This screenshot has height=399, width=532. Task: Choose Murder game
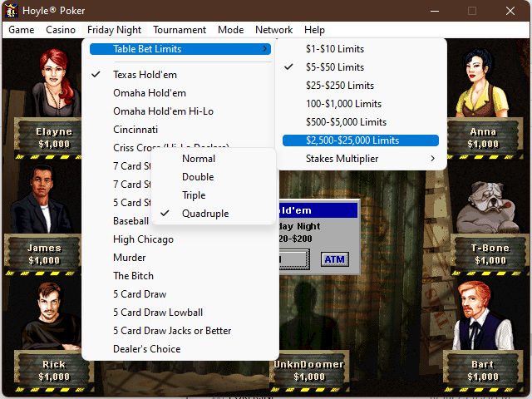point(180,258)
